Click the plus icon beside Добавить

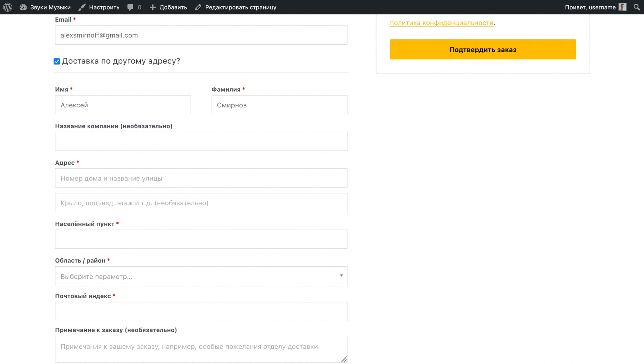tap(153, 7)
